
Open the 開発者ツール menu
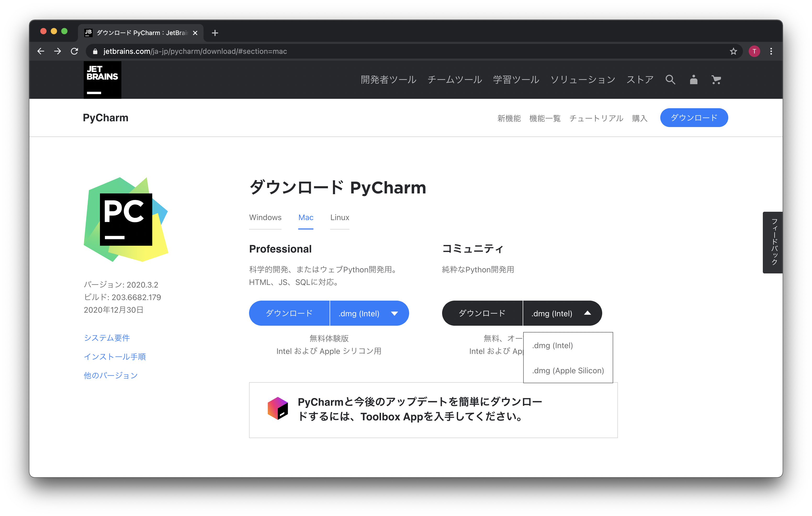(388, 80)
